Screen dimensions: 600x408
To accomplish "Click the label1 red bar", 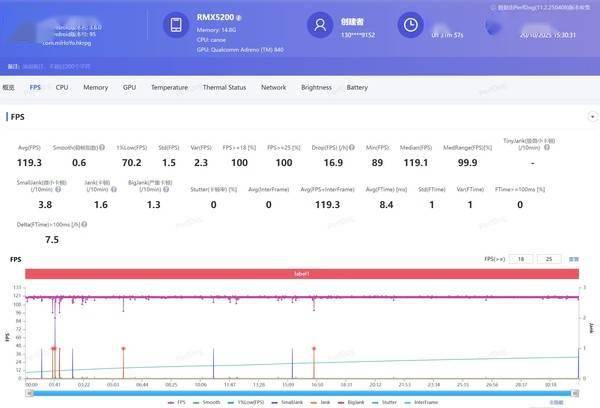I will (301, 274).
